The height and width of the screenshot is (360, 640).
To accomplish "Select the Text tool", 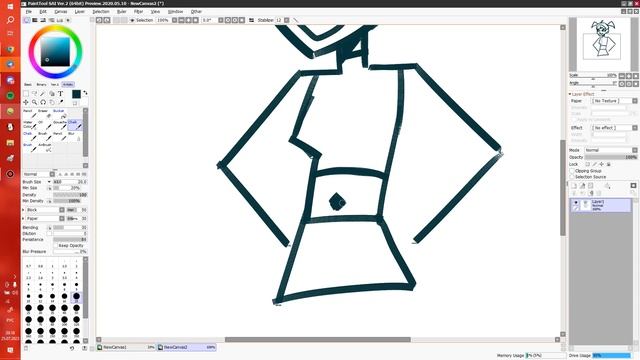I will 60,94.
